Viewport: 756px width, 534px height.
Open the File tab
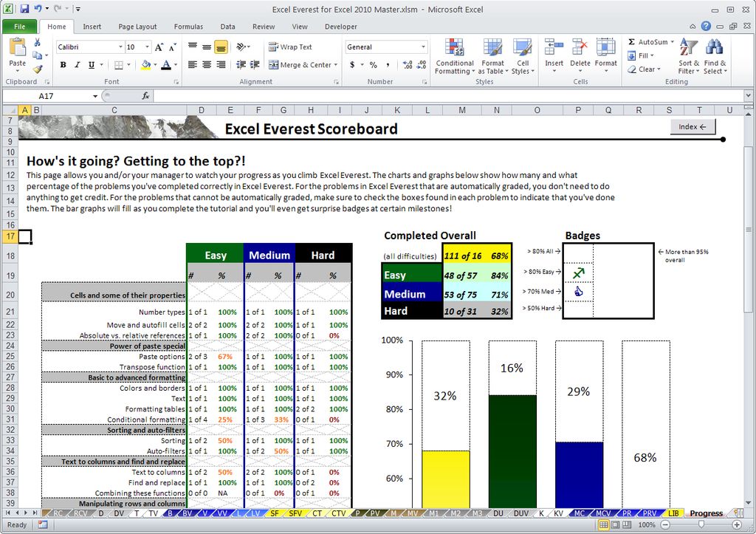(19, 27)
